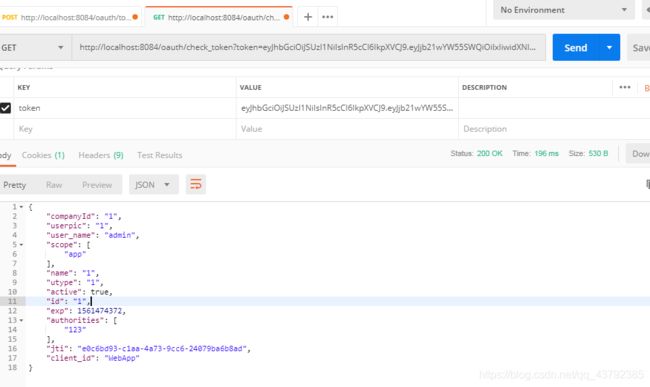Open the Cookies (1) response tab

(x=43, y=155)
